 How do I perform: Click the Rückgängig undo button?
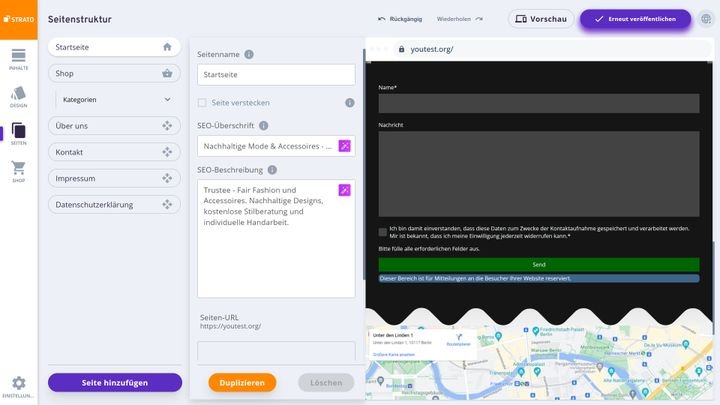point(400,18)
